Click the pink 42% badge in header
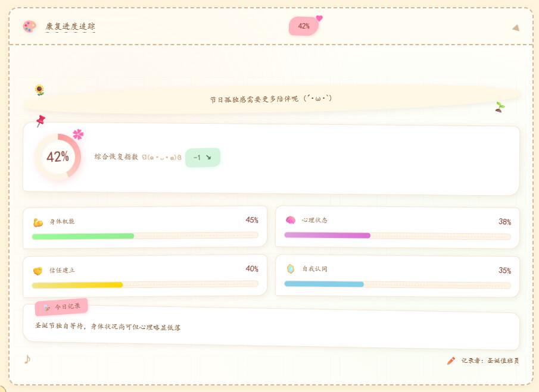Screen dimensions: 539x392 coord(304,26)
